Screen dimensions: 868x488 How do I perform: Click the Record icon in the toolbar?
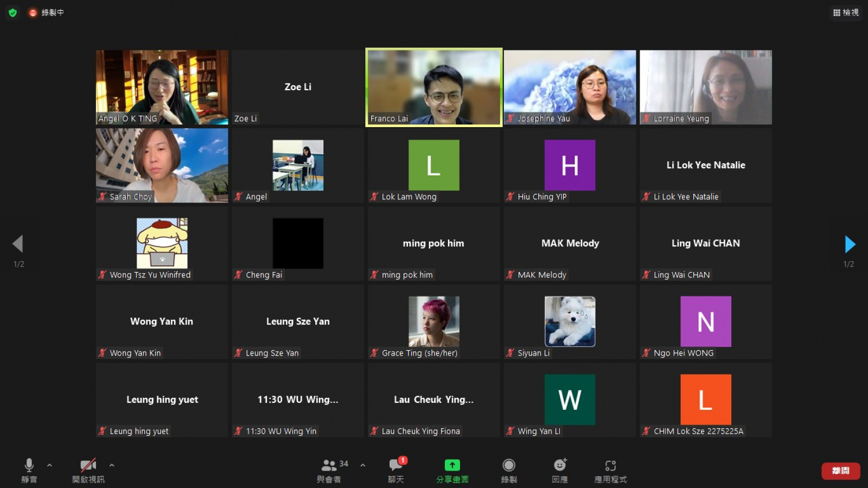pyautogui.click(x=509, y=465)
